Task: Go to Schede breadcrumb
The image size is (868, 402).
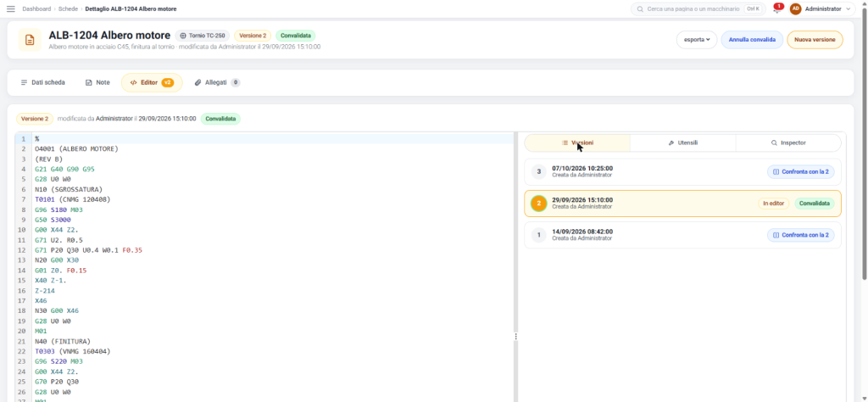Action: [68, 8]
